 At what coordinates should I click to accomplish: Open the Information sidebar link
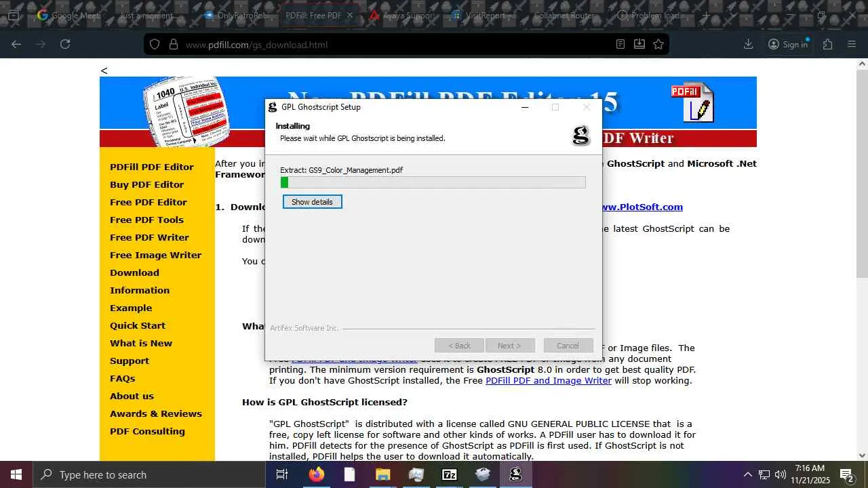coord(140,290)
